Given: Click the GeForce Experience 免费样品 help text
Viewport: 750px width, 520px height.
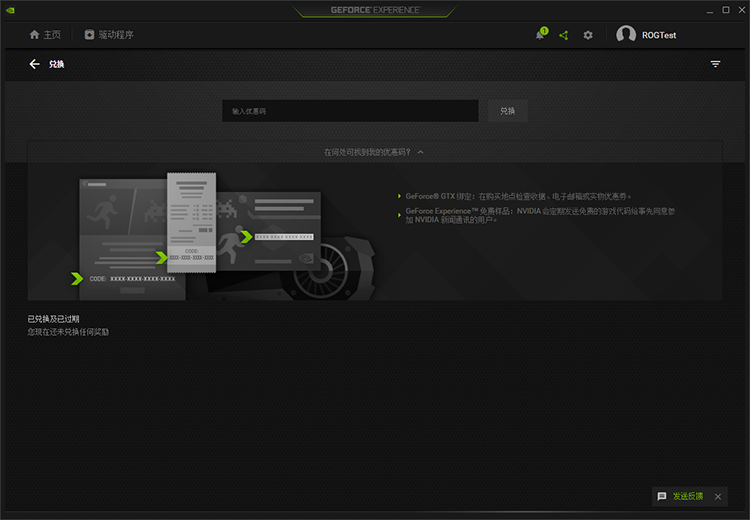Looking at the screenshot, I should [540, 215].
